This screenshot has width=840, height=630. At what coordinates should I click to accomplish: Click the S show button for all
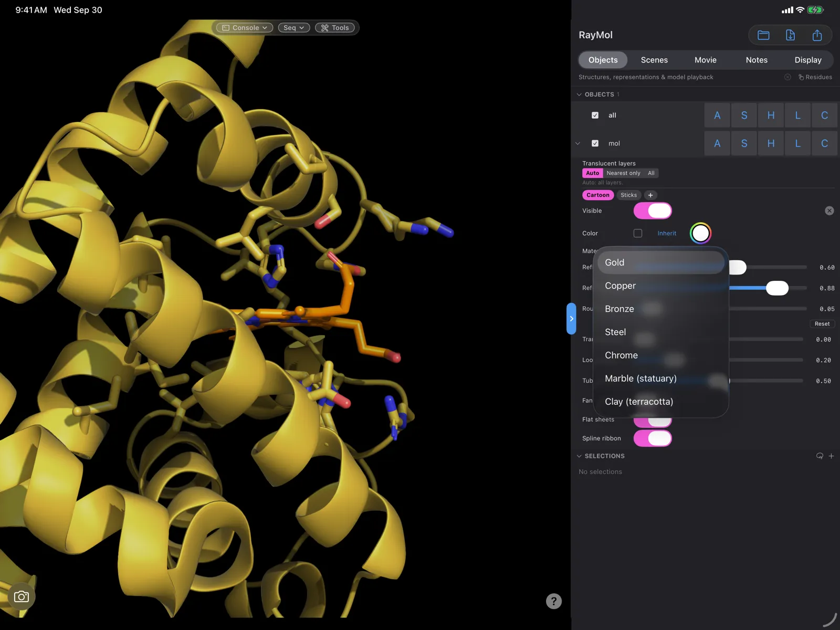click(744, 115)
